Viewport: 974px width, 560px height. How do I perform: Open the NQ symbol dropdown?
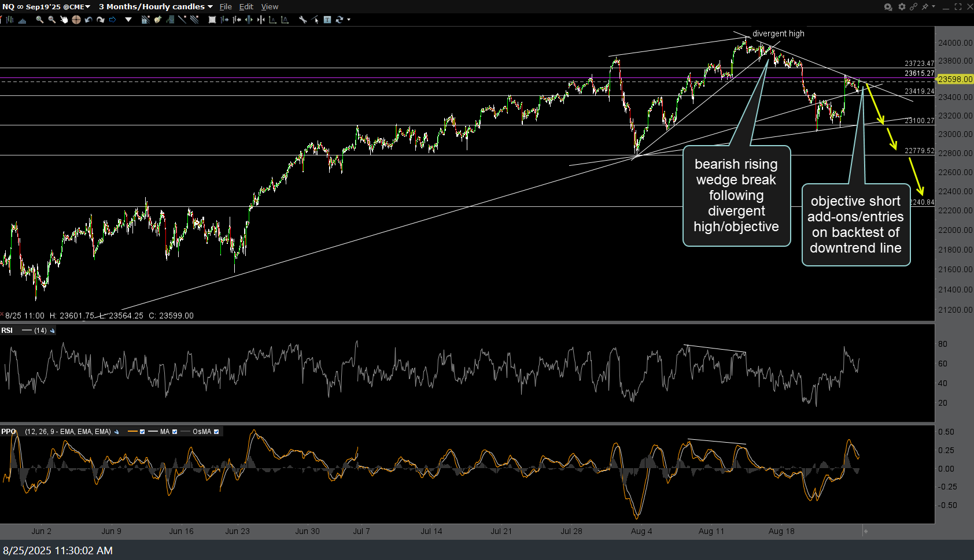click(88, 6)
